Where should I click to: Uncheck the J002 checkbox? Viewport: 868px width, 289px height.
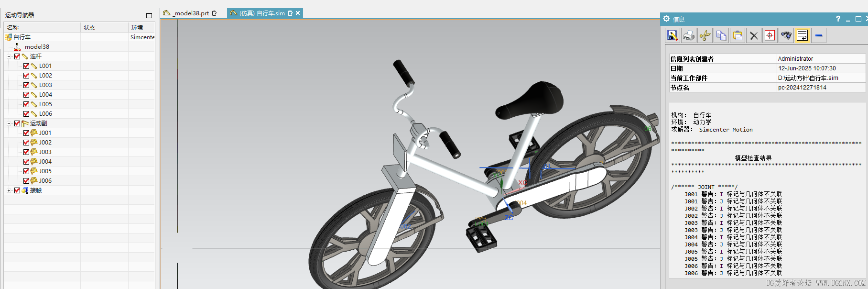click(26, 142)
